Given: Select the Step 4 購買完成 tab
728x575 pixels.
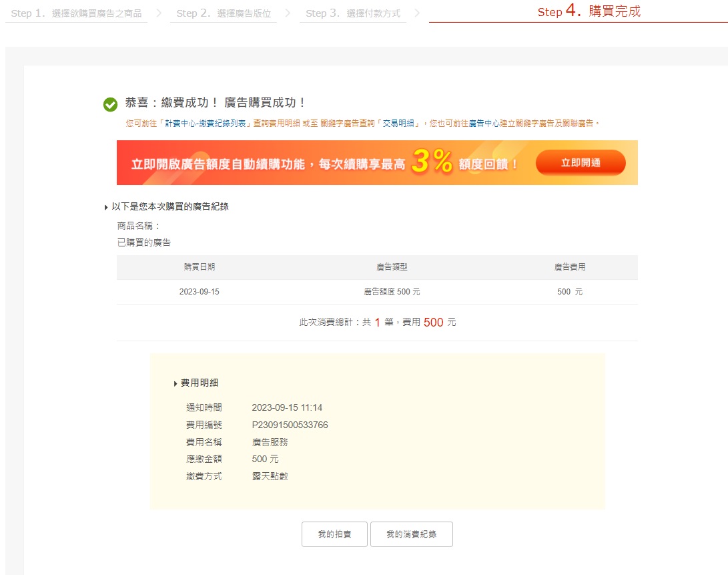Looking at the screenshot, I should click(589, 12).
